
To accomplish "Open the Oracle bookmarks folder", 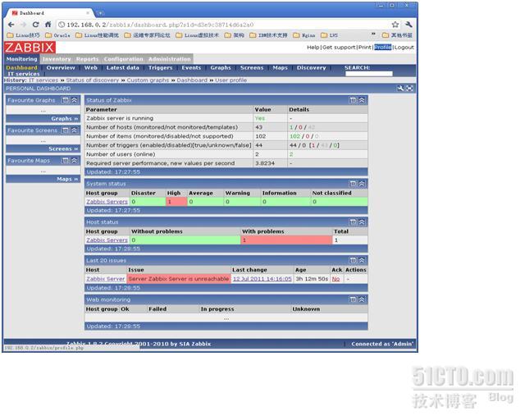I will coord(58,35).
